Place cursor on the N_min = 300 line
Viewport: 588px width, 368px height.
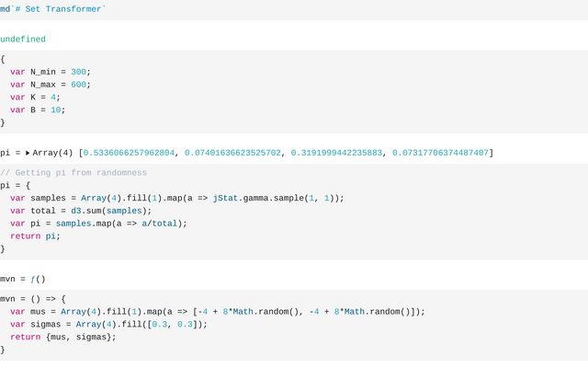coord(51,71)
